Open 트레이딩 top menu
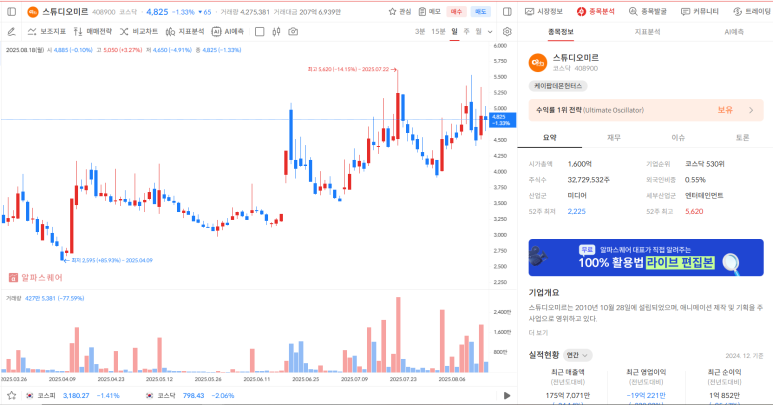 pos(752,11)
